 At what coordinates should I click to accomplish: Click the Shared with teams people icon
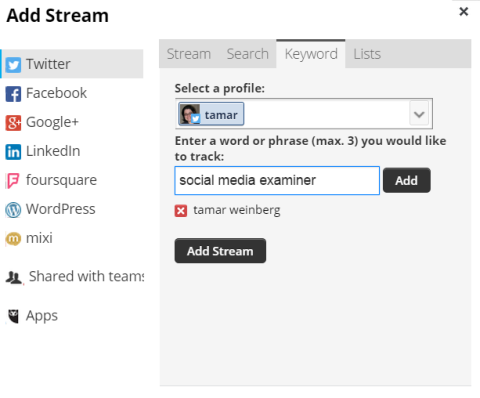(14, 277)
